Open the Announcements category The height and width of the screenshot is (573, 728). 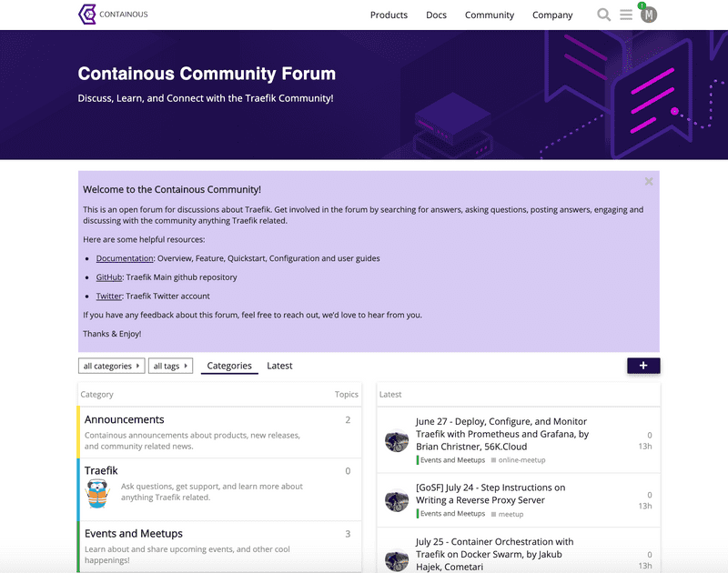(125, 419)
